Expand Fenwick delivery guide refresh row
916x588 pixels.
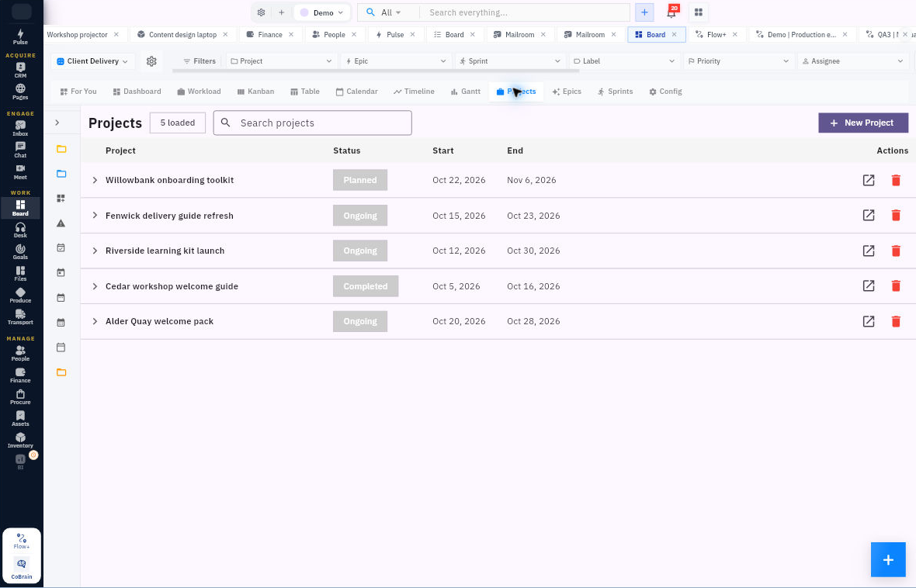coord(95,216)
